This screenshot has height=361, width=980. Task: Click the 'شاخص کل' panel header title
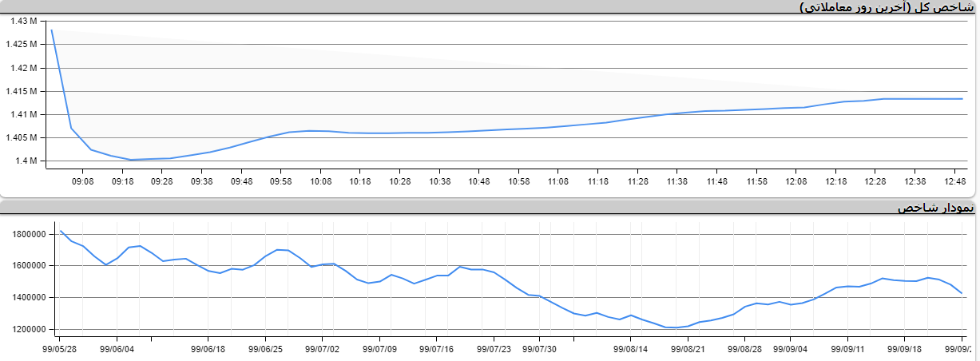(887, 7)
